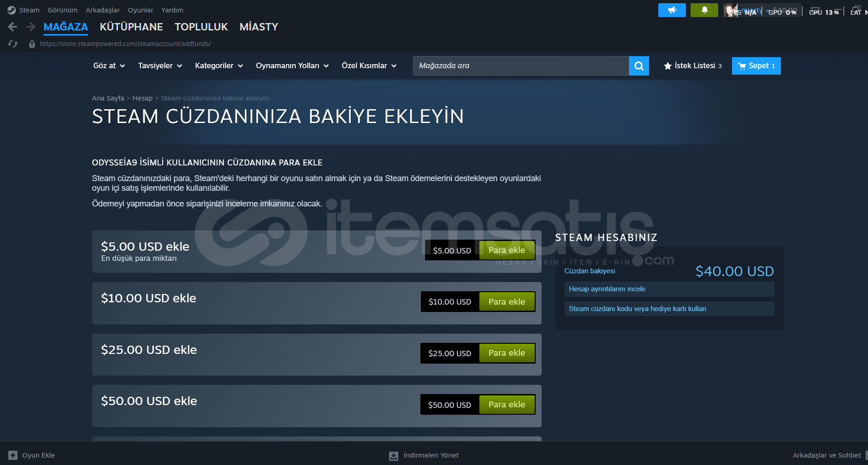Switch to the KÜTÜPHANE tab
Viewport: 868px width, 465px height.
tap(131, 27)
